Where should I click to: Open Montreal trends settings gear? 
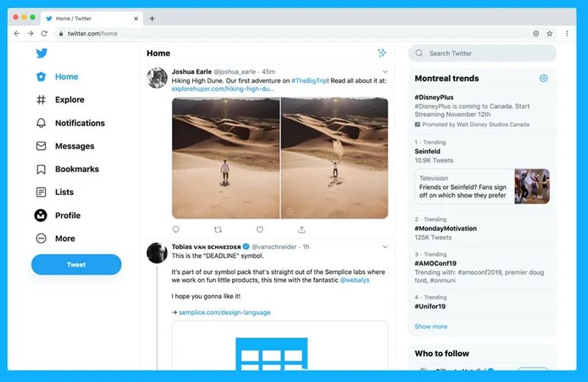click(544, 78)
